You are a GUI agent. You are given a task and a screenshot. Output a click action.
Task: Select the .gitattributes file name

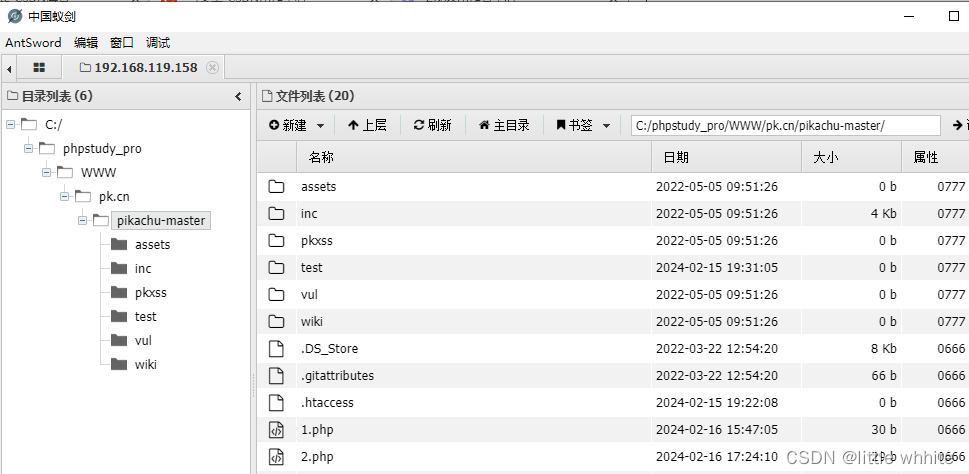337,376
